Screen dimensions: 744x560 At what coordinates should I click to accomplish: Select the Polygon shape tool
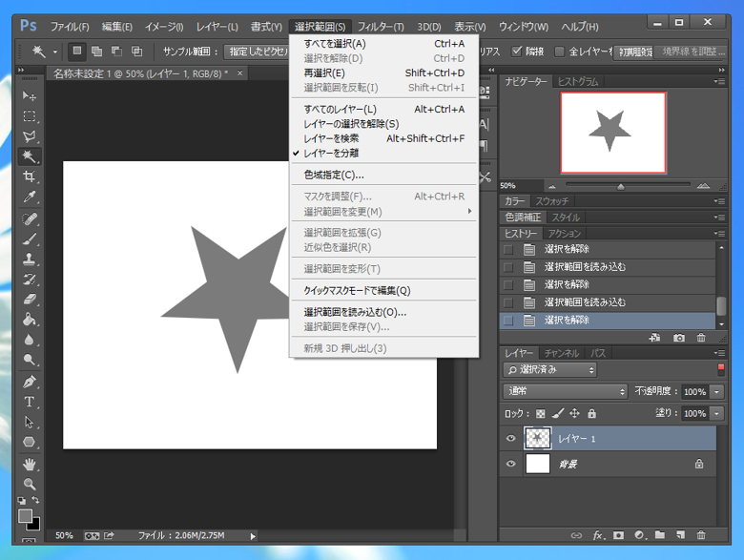(29, 442)
